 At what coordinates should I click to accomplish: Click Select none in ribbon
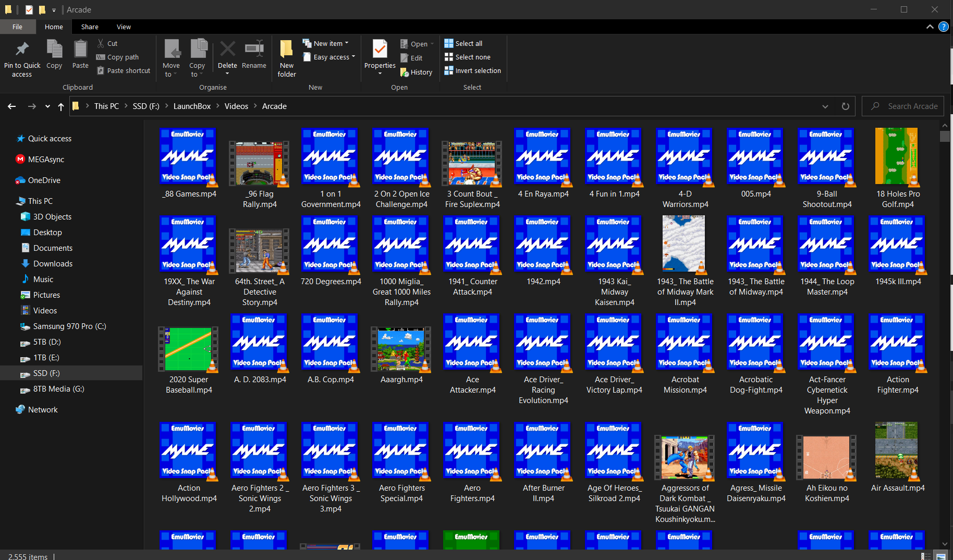(x=467, y=57)
